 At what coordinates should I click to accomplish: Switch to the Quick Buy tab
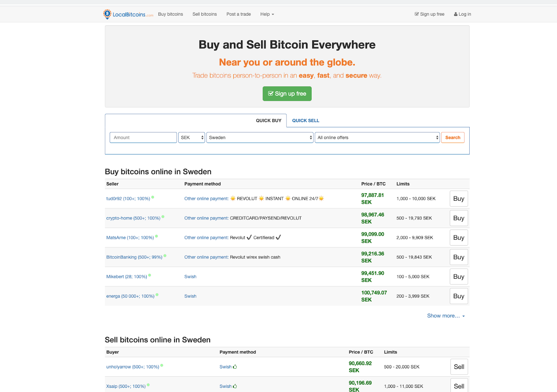point(269,121)
